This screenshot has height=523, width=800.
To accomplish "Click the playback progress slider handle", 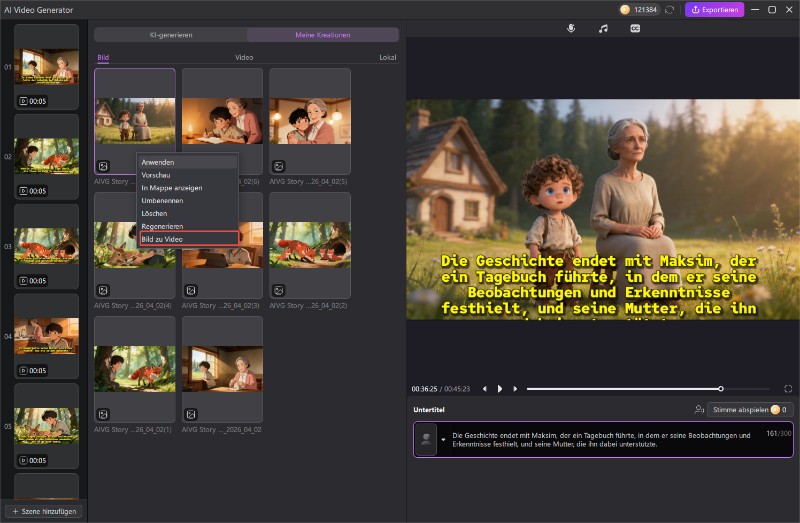I will point(721,388).
